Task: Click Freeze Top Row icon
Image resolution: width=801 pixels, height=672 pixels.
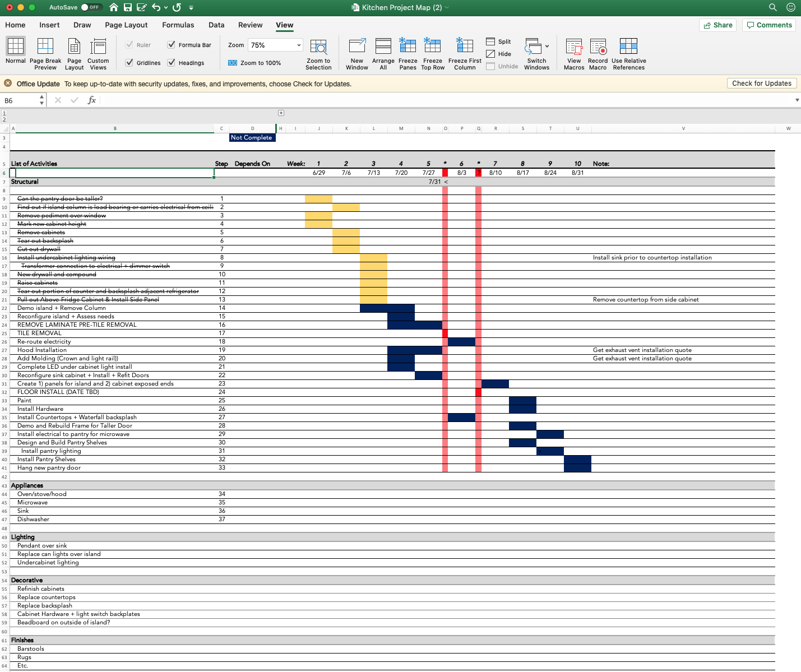Action: (432, 47)
